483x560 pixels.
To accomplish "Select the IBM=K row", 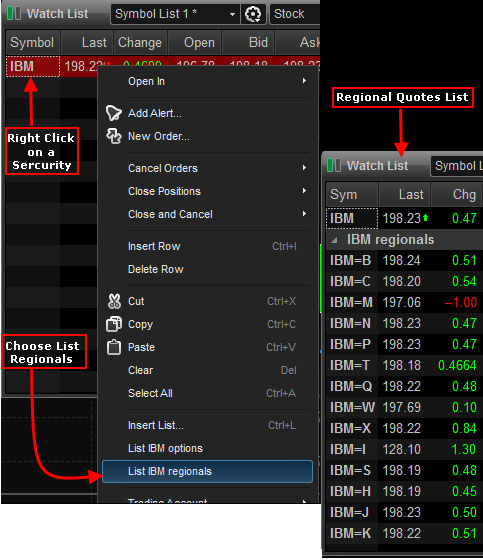I will [x=404, y=534].
